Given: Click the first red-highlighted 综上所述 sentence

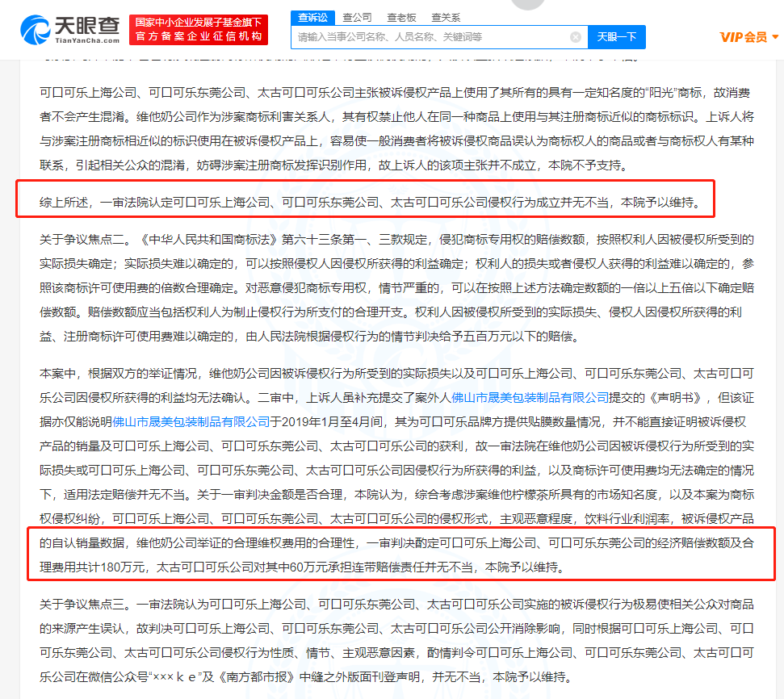Looking at the screenshot, I should tap(367, 203).
